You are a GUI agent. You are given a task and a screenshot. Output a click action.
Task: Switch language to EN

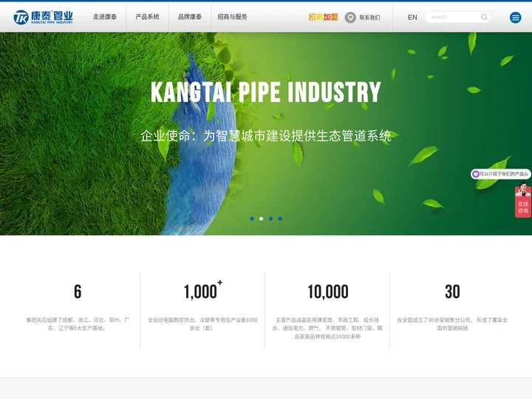[x=412, y=17]
